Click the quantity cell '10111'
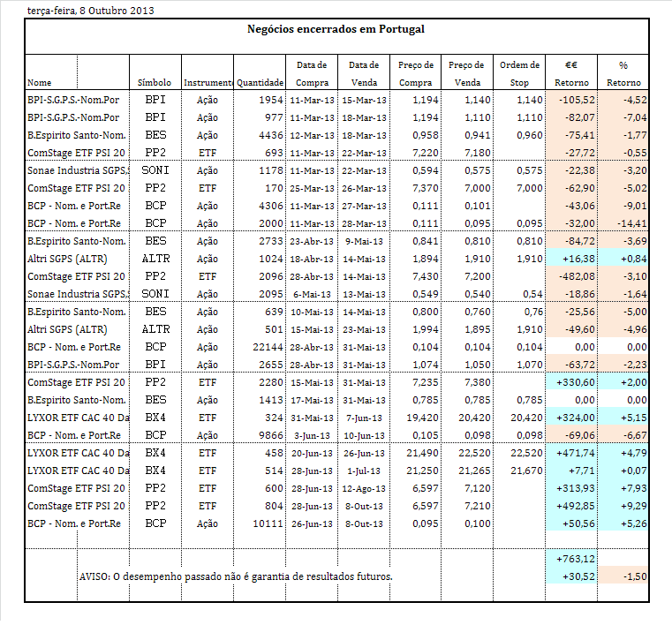The image size is (672, 625). [x=268, y=523]
